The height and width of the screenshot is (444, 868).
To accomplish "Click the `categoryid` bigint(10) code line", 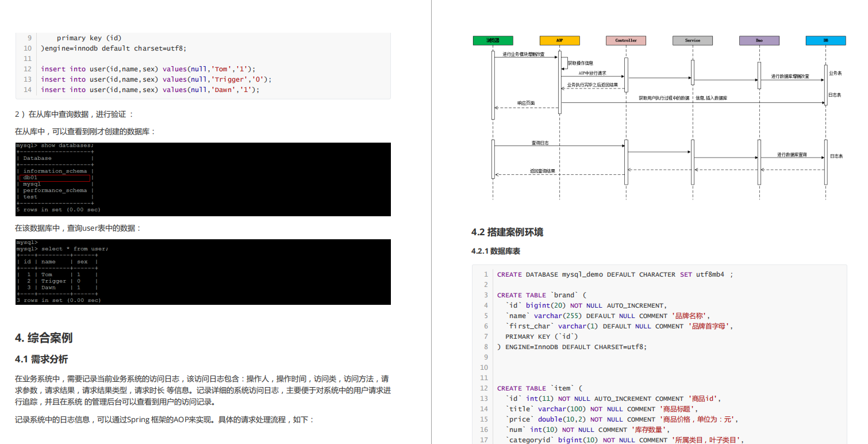I will pos(625,440).
